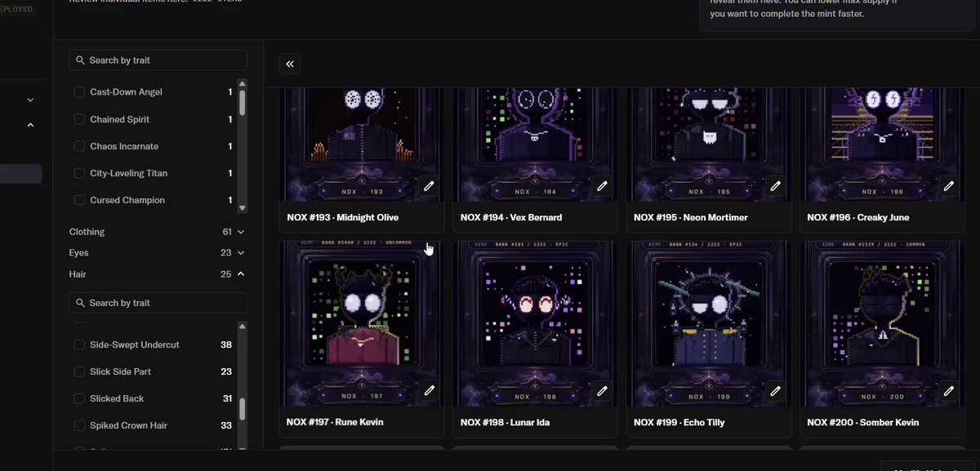The width and height of the screenshot is (980, 471).
Task: Focus the Search by trait field above Cast-Down Angel
Action: coord(158,60)
